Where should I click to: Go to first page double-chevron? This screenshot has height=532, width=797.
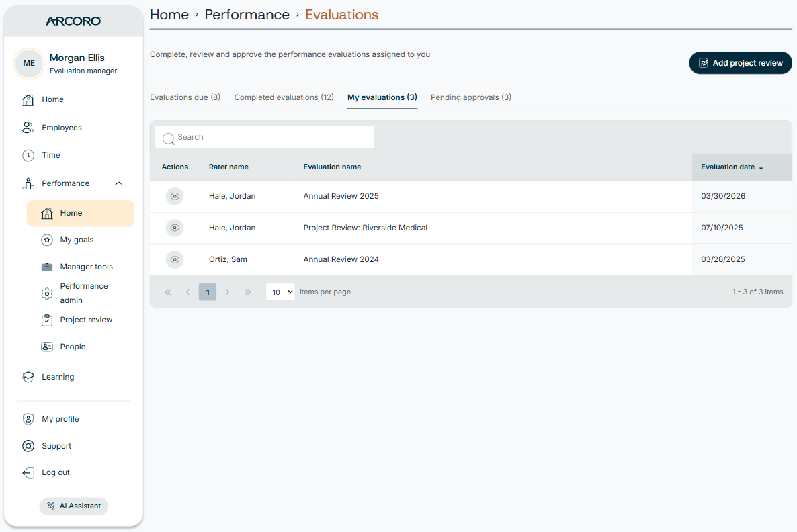point(168,292)
